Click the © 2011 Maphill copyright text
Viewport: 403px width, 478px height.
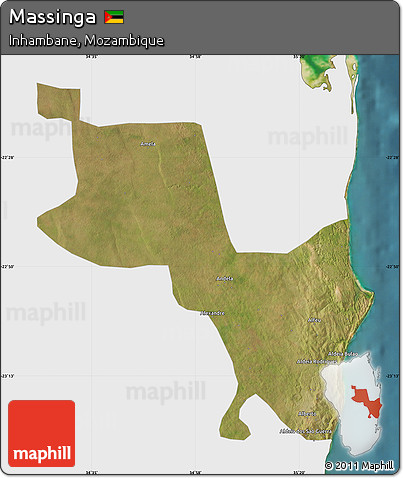tap(359, 465)
